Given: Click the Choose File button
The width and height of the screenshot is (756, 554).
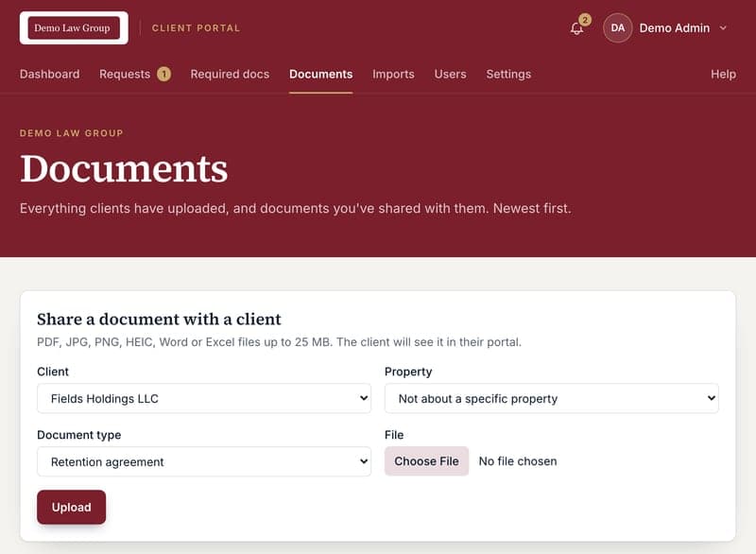Looking at the screenshot, I should pos(426,461).
